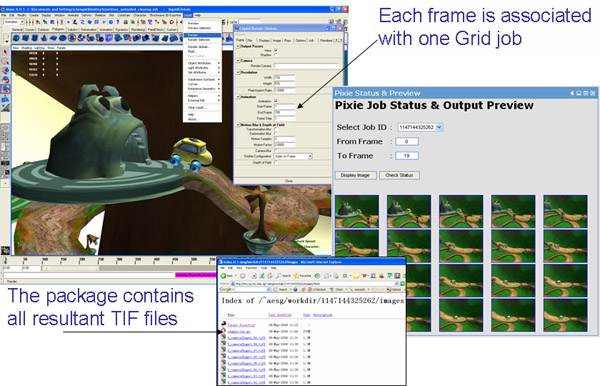Select the polygon torus shelf icon
600x386 pixels.
[62, 38]
